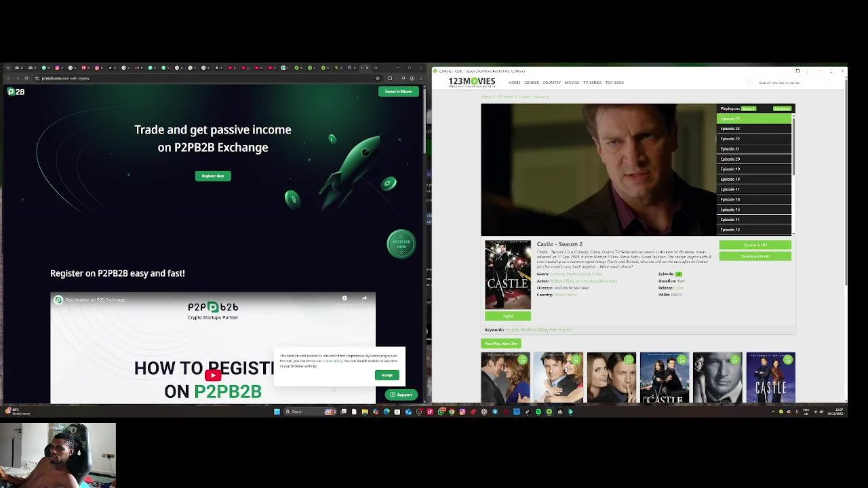Go to HOME on 123Movies nav
Screen dimensions: 868x488
pos(515,83)
